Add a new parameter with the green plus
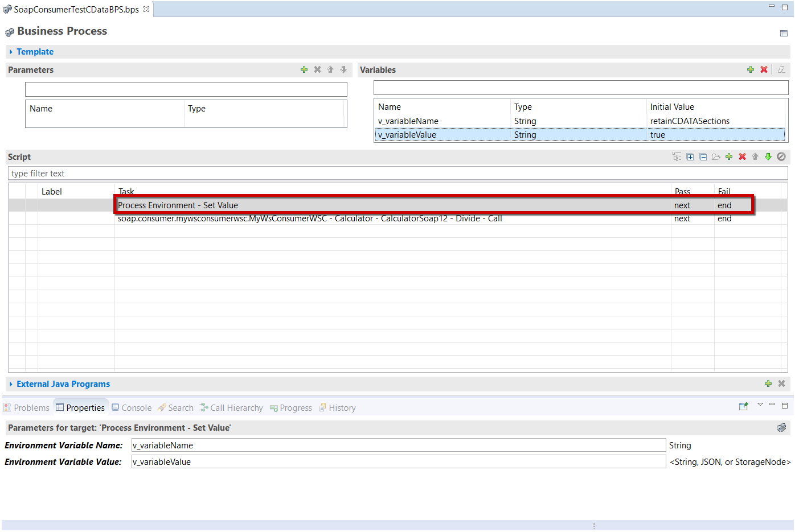Viewport: 795px width, 532px height. click(x=304, y=69)
